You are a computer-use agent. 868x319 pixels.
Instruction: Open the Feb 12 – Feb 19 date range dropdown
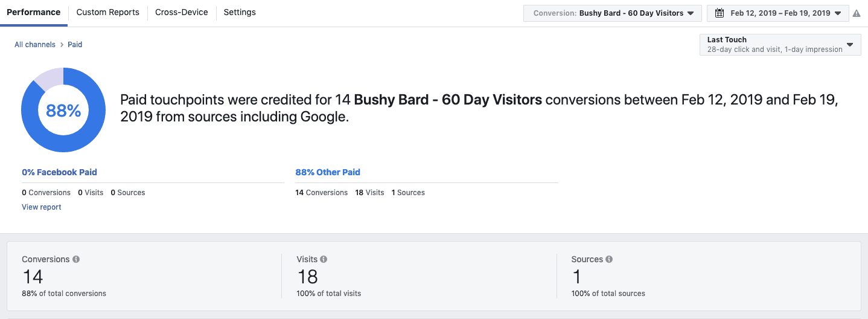[x=778, y=13]
